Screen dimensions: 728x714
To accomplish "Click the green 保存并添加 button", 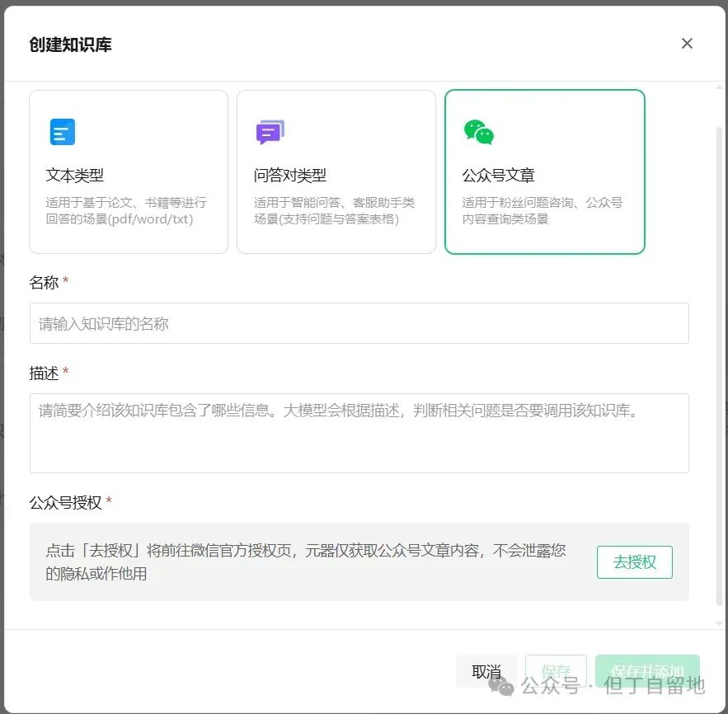I will (x=647, y=671).
